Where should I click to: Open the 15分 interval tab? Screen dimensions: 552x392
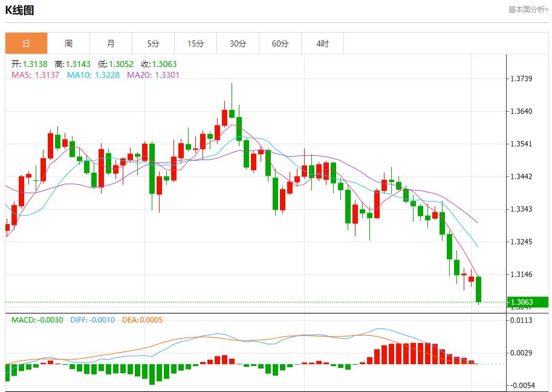coord(195,43)
